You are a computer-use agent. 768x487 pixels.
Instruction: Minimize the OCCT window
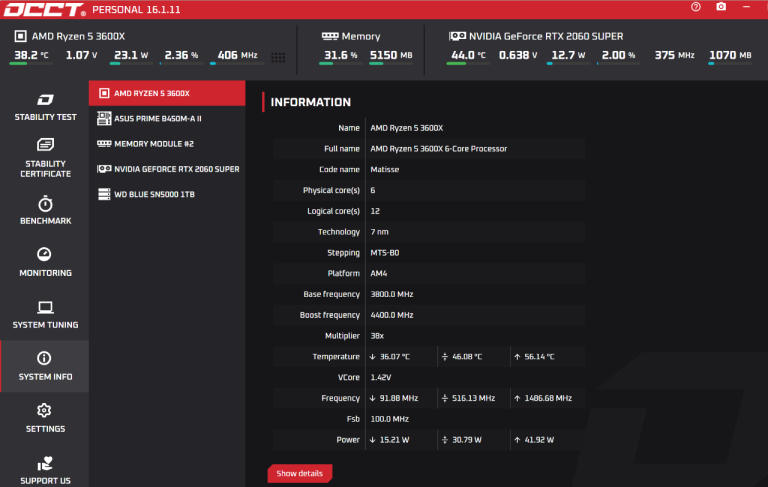746,7
